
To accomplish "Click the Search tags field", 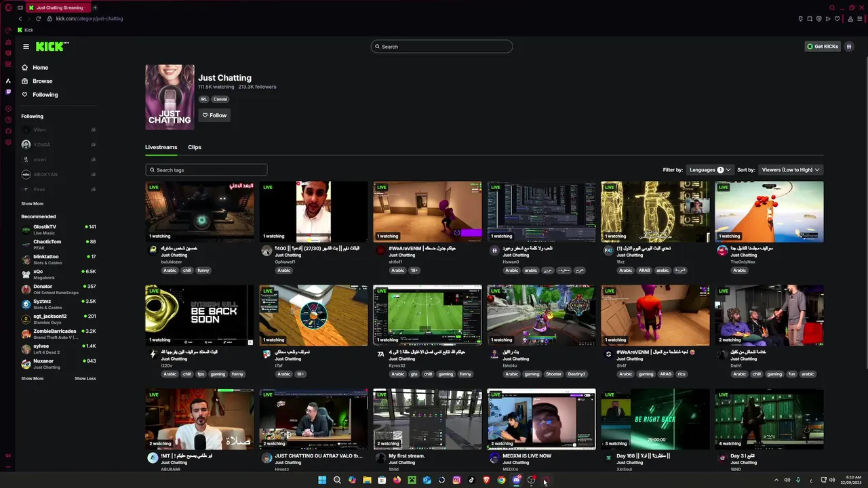I will (206, 170).
